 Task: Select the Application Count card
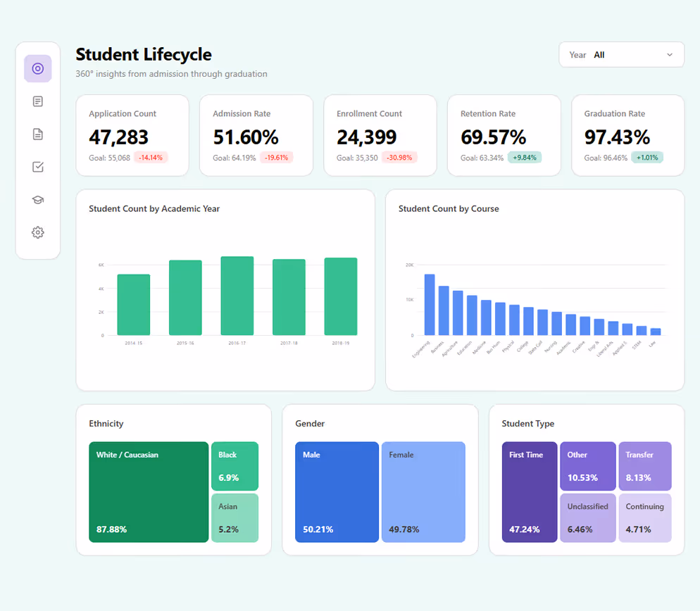[x=132, y=135]
